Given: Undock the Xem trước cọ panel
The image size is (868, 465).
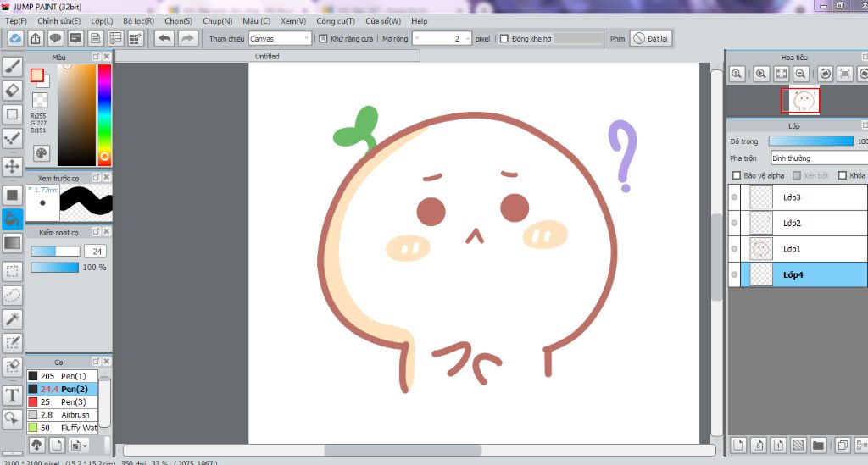Looking at the screenshot, I should 96,178.
